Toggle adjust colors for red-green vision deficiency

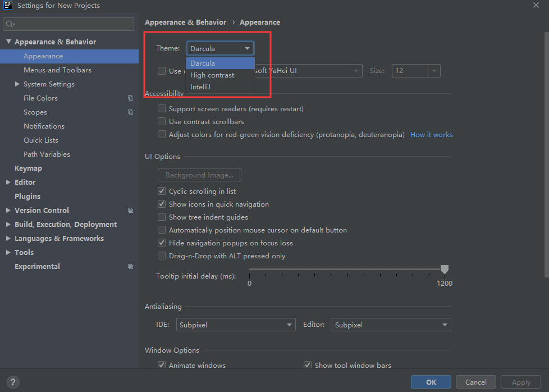[x=162, y=135]
